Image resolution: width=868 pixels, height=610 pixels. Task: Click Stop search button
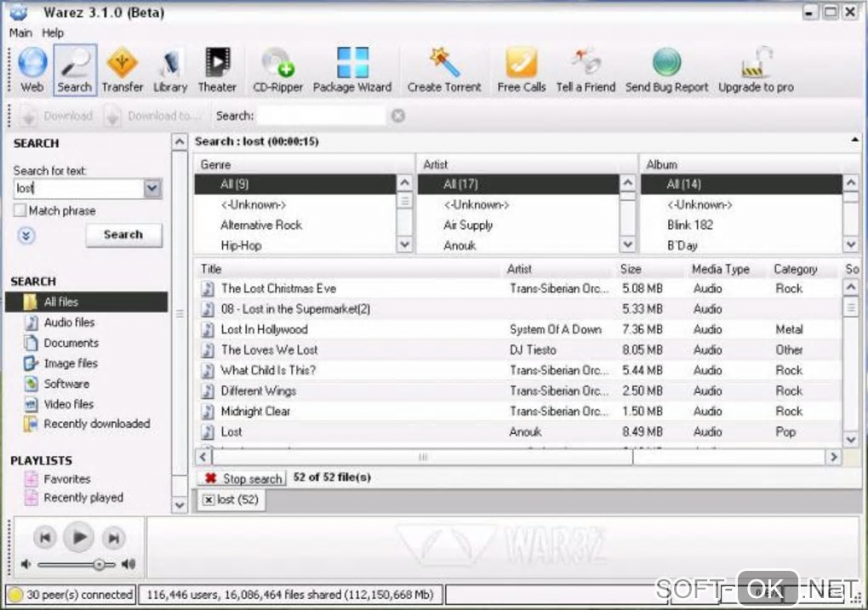[x=243, y=478]
